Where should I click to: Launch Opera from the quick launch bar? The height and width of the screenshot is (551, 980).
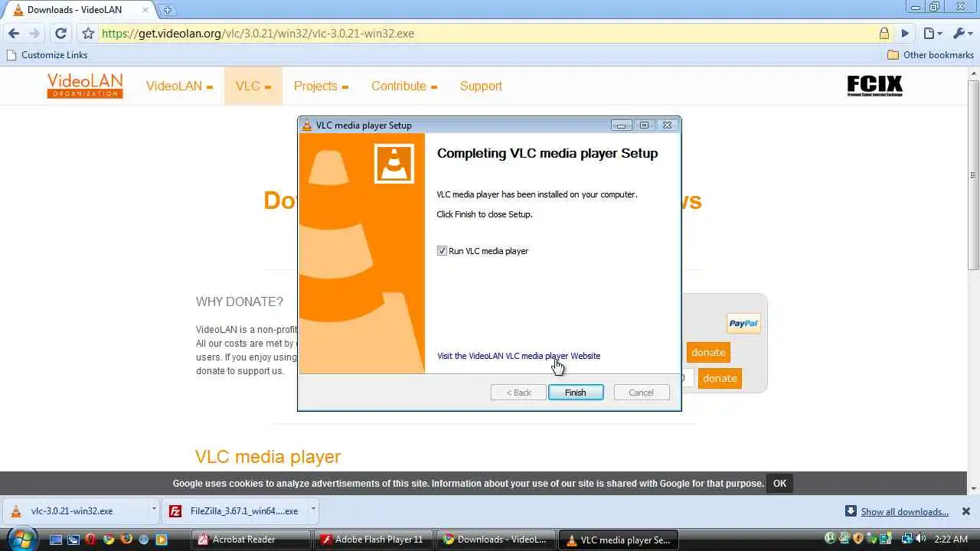[x=90, y=540]
